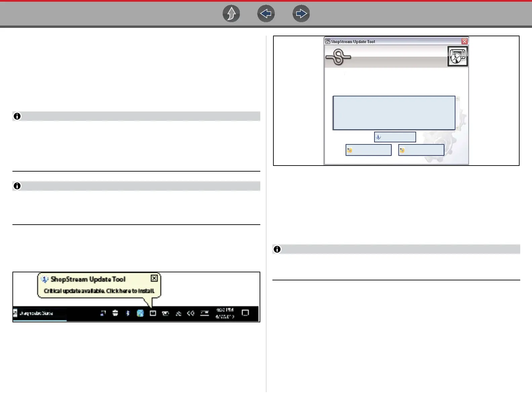Click the lower-right button in Update Tool dialog
This screenshot has height=411, width=532.
421,150
